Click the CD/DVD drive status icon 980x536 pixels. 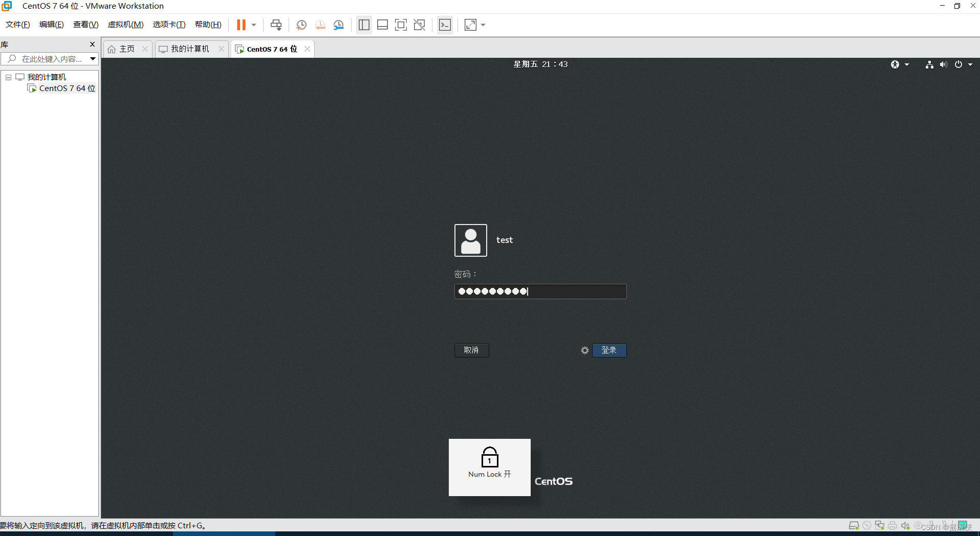[x=867, y=526]
